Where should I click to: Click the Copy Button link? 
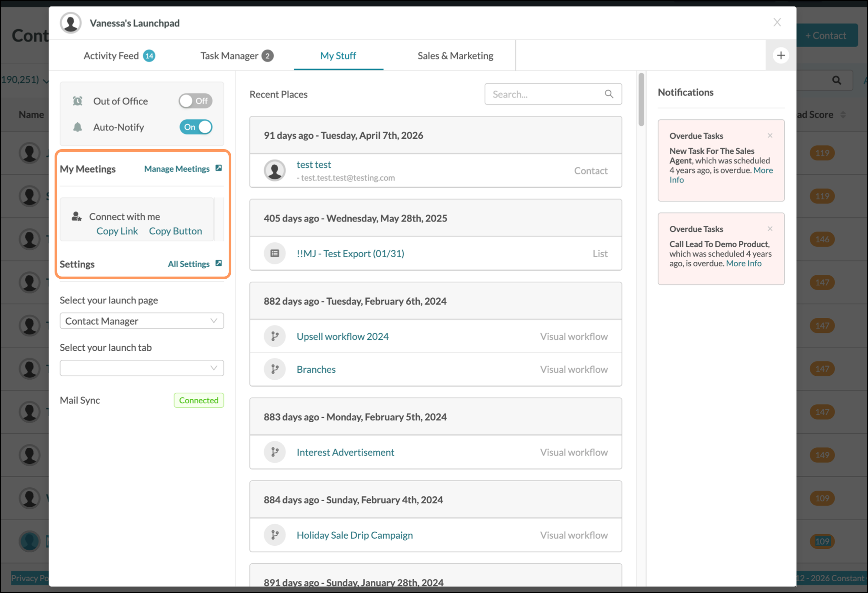[175, 231]
